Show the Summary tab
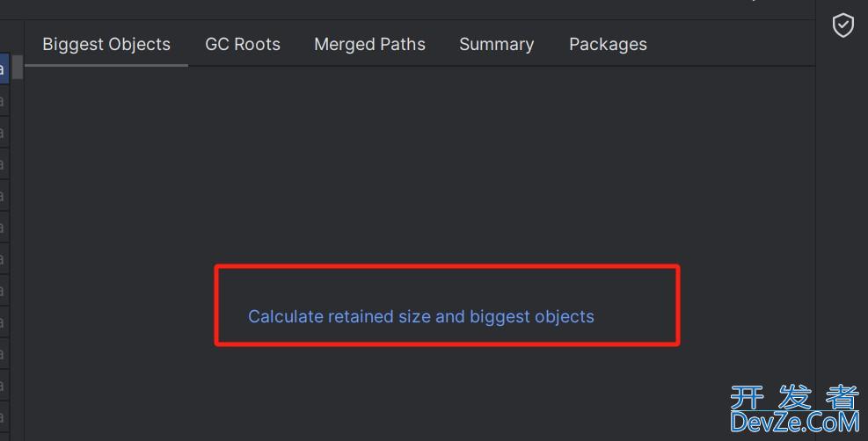Viewport: 868px width, 441px height. [x=497, y=44]
